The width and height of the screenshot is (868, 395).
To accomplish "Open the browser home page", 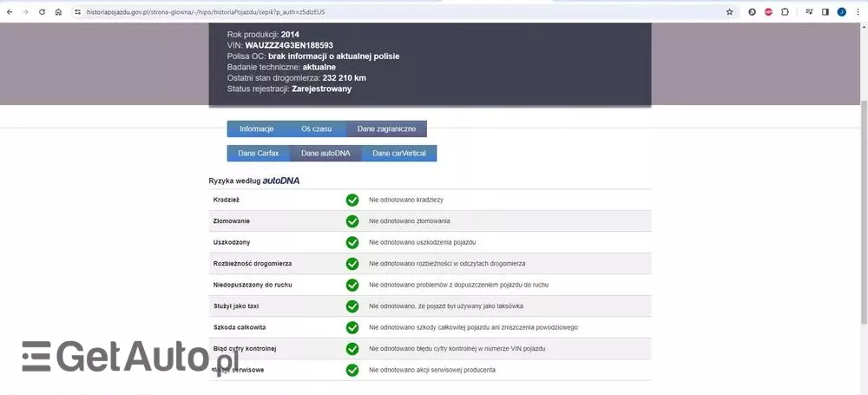I will 57,12.
